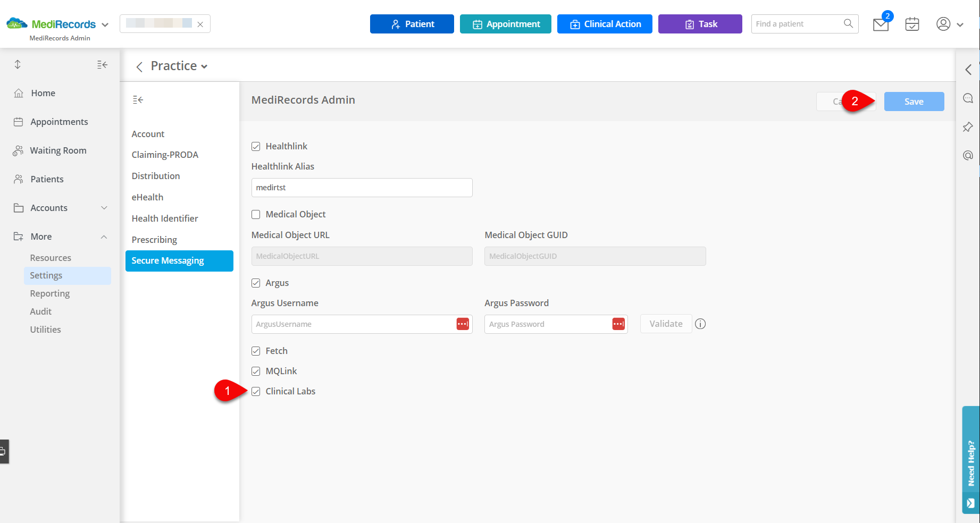980x523 pixels.
Task: Toggle the Clinical Labs checkbox
Action: point(256,391)
